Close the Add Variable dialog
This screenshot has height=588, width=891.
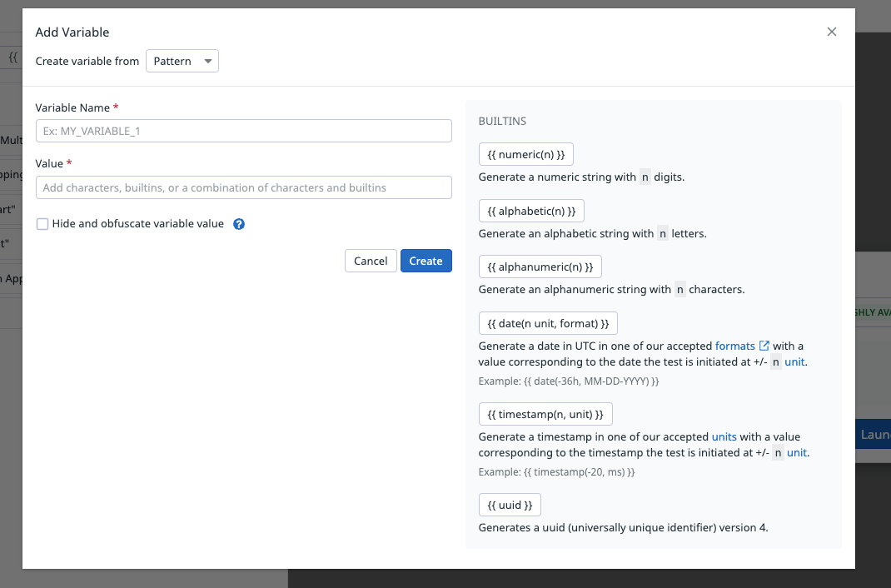click(831, 31)
